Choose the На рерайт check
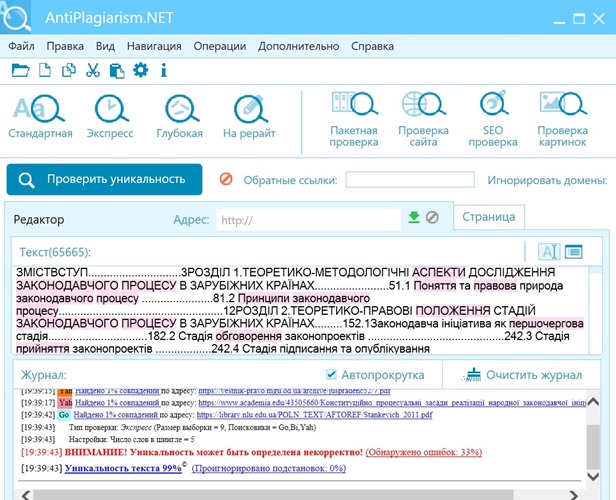The image size is (616, 500). coord(249,117)
